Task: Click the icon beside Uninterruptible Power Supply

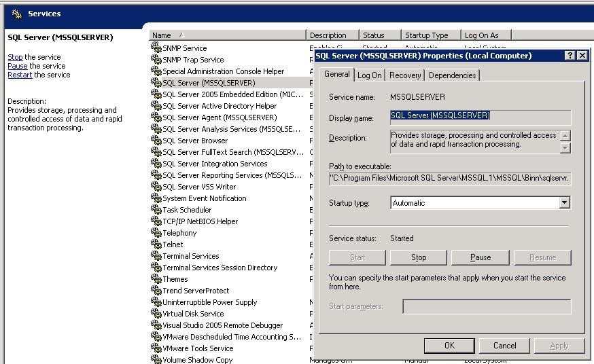Action: (x=156, y=302)
